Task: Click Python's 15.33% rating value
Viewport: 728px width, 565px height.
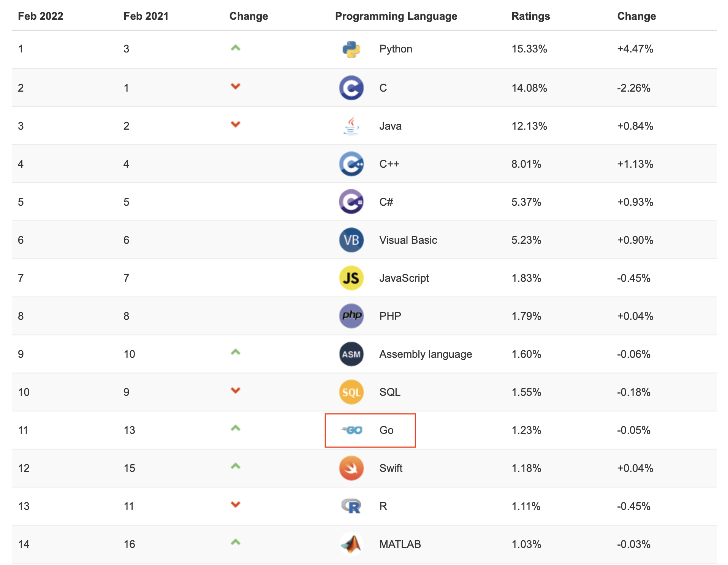Action: [x=529, y=49]
